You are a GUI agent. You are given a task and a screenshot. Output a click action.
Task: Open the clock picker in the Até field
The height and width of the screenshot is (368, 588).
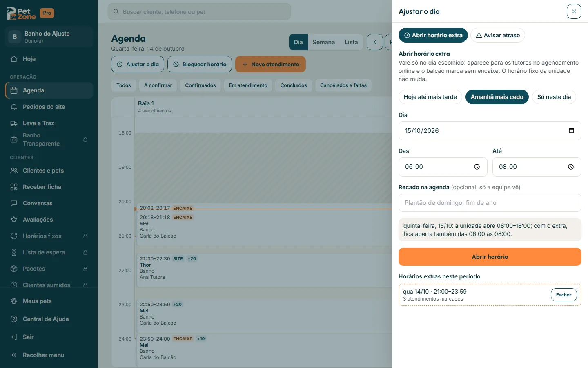571,167
